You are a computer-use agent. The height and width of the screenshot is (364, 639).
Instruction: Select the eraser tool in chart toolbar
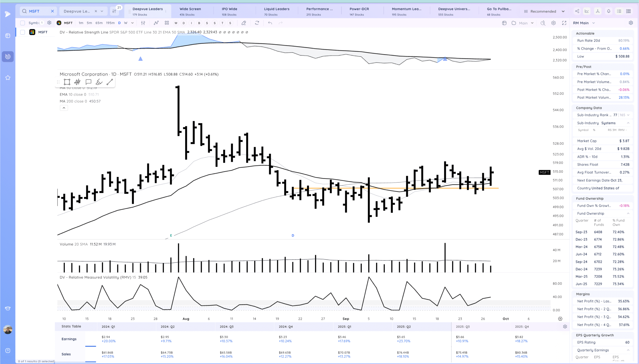244,23
